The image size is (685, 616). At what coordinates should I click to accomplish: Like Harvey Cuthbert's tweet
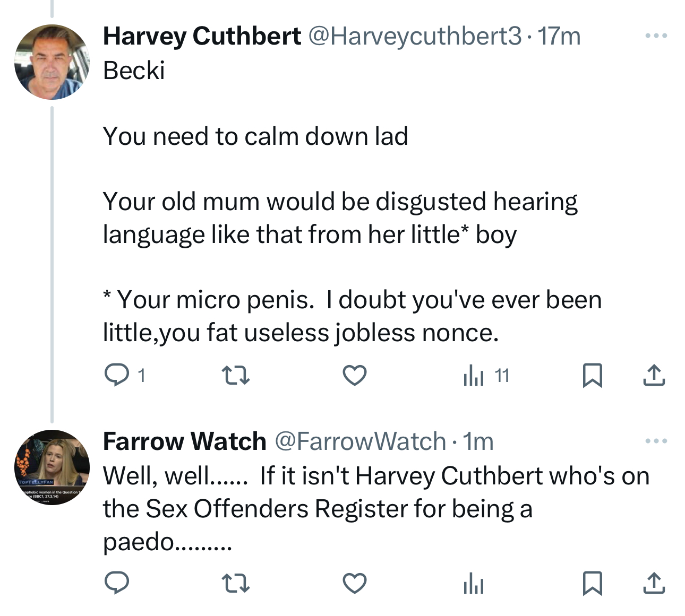point(354,376)
